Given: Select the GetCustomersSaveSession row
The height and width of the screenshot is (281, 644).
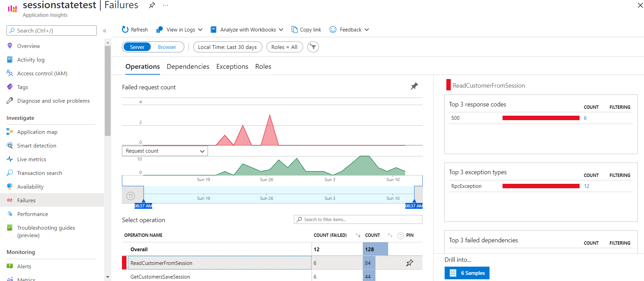Looking at the screenshot, I should pyautogui.click(x=272, y=277).
